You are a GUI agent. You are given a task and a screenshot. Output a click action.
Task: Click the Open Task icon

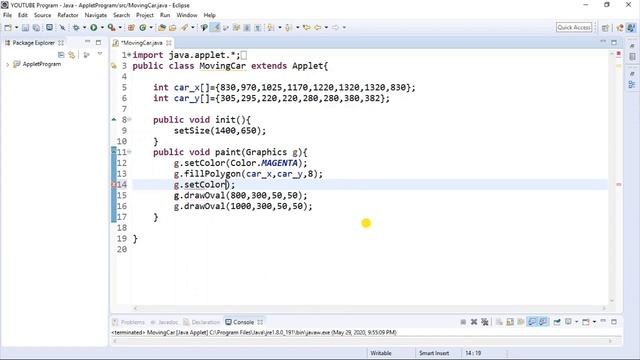173,27
